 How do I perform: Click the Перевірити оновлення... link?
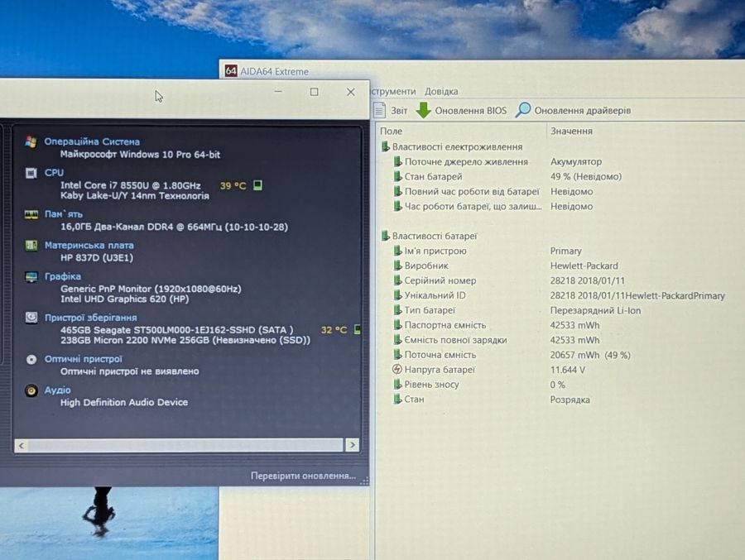pos(303,476)
